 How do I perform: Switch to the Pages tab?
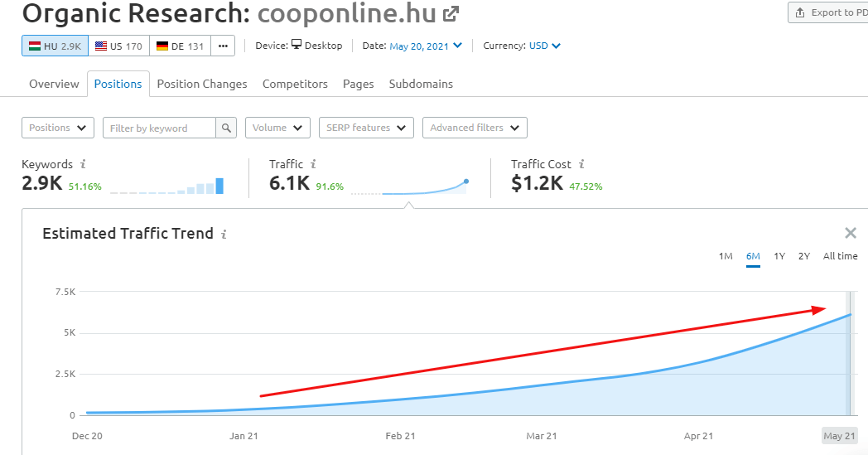[358, 84]
